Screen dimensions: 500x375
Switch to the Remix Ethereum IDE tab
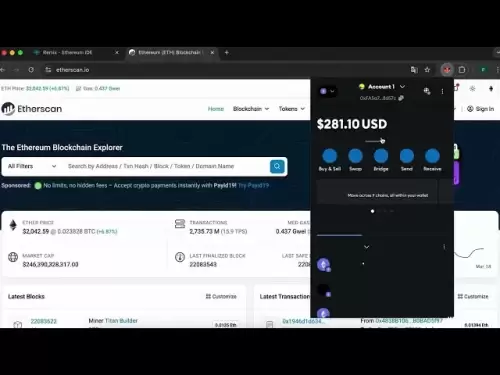point(67,52)
